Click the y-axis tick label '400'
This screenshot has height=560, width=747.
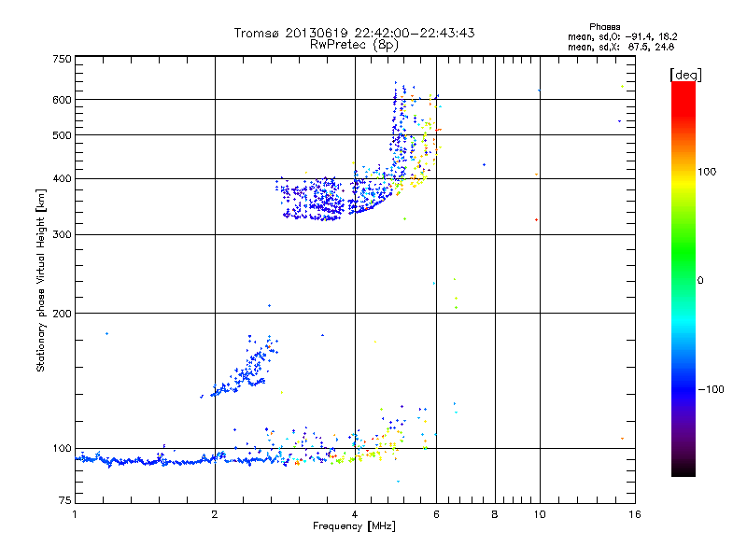point(62,179)
